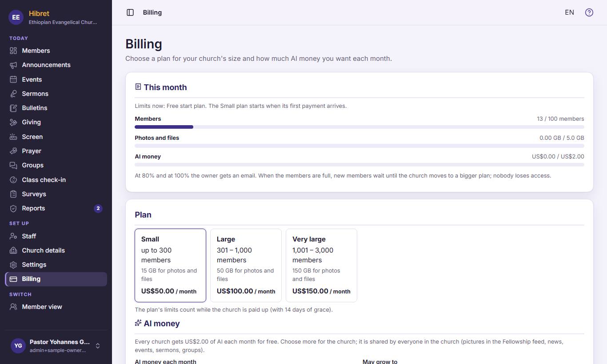The width and height of the screenshot is (607, 364).
Task: Open the Billing menu item
Action: 56,279
